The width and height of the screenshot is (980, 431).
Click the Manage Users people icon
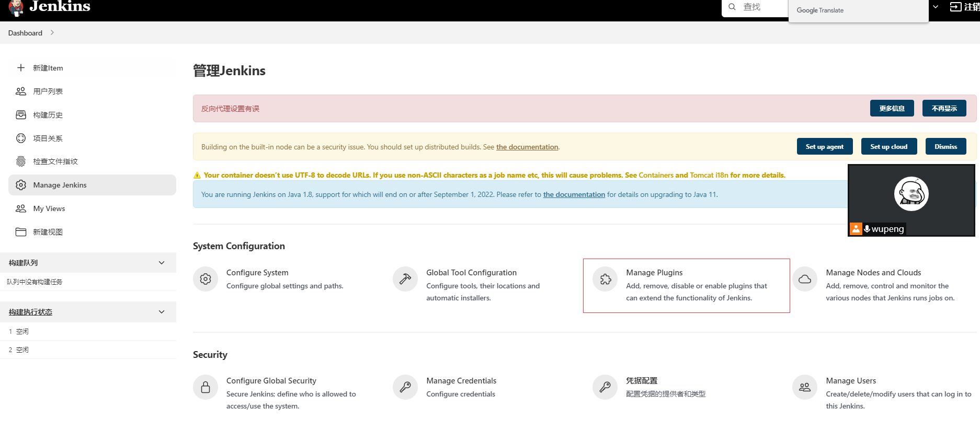(x=805, y=387)
